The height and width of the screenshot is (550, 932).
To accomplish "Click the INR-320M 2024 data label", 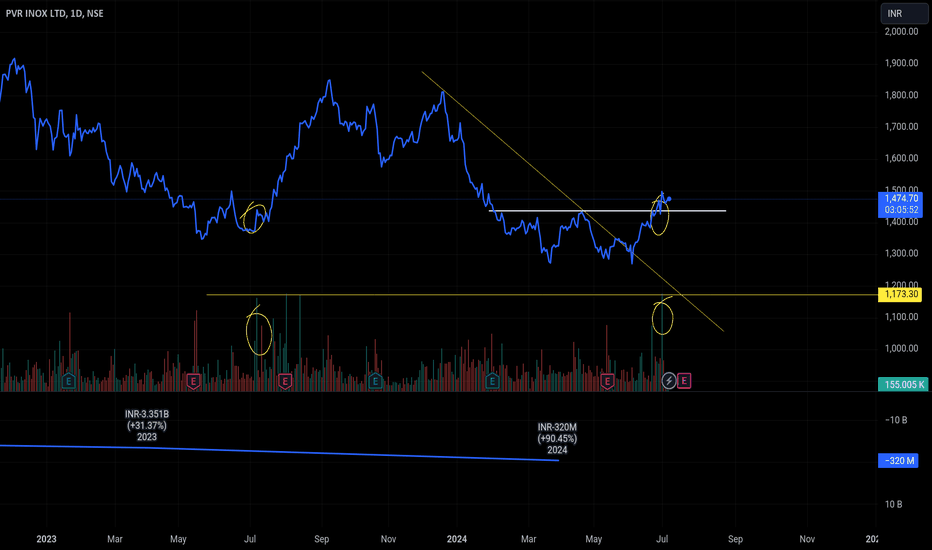I will tap(557, 438).
